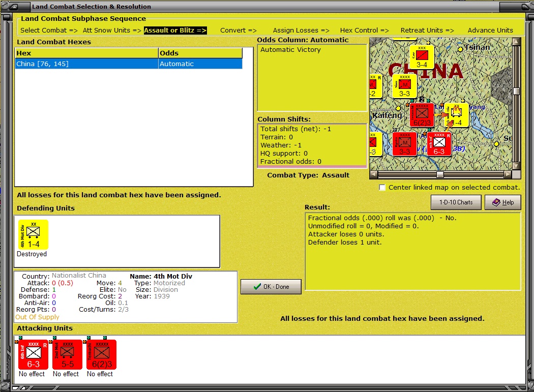Click Weather: -1 shift line
This screenshot has width=534, height=392.
[x=281, y=145]
